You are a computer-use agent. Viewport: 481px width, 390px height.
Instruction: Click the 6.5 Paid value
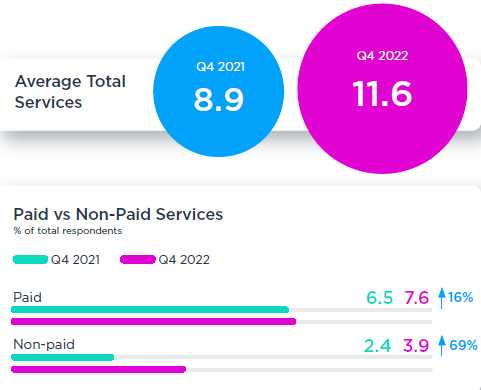[x=379, y=298]
